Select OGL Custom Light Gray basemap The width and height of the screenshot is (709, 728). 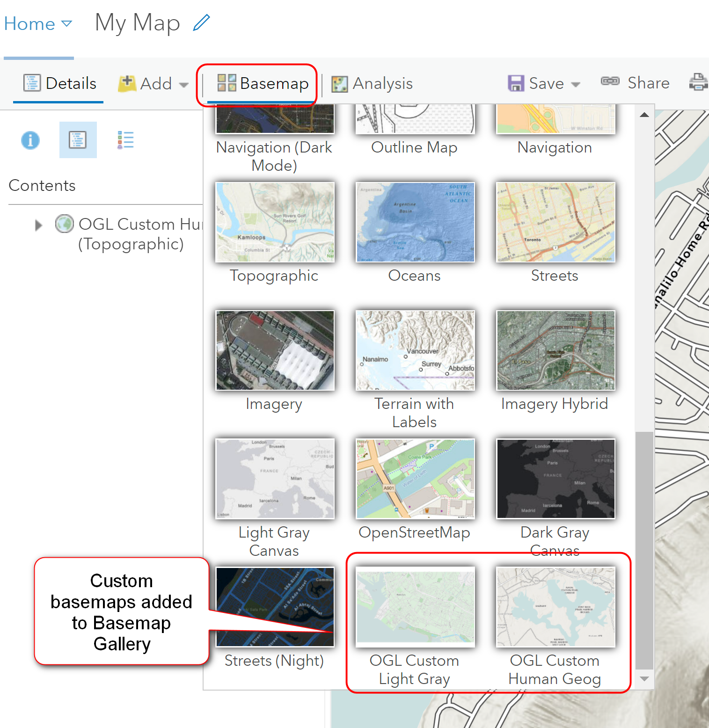pyautogui.click(x=415, y=607)
